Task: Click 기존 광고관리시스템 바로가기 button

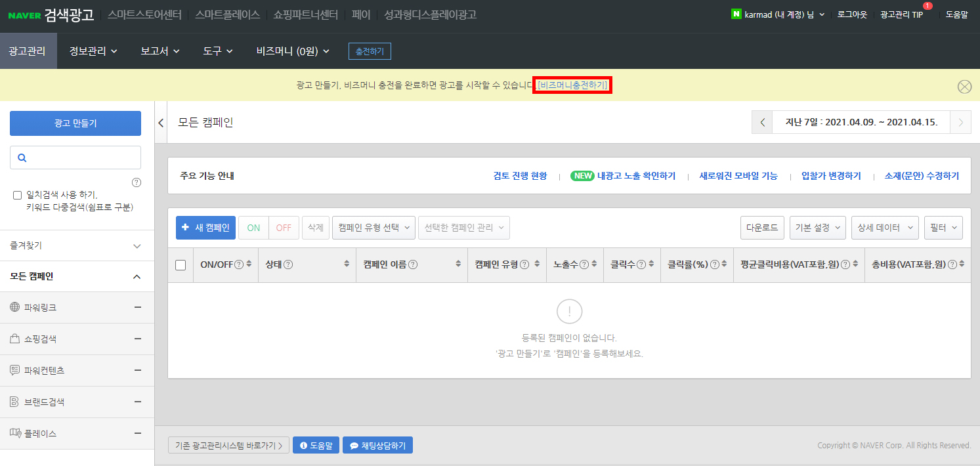Action: [x=228, y=446]
